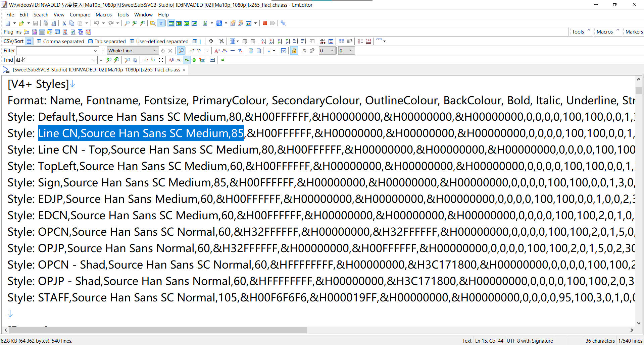Click UTF-8 with Signature in status bar

pos(530,341)
